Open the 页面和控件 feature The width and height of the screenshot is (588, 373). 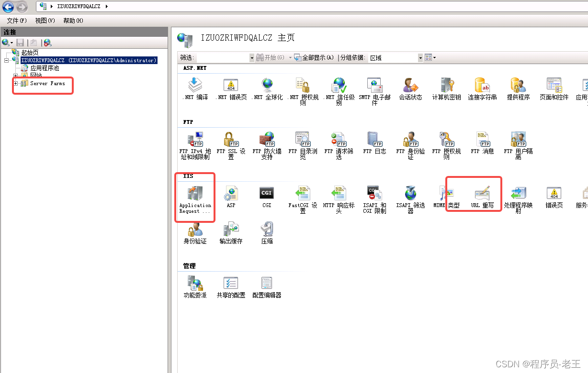(554, 89)
